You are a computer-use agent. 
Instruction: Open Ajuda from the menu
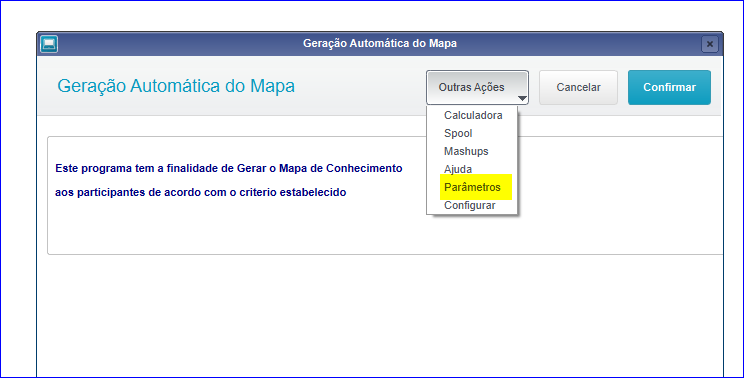pyautogui.click(x=457, y=169)
